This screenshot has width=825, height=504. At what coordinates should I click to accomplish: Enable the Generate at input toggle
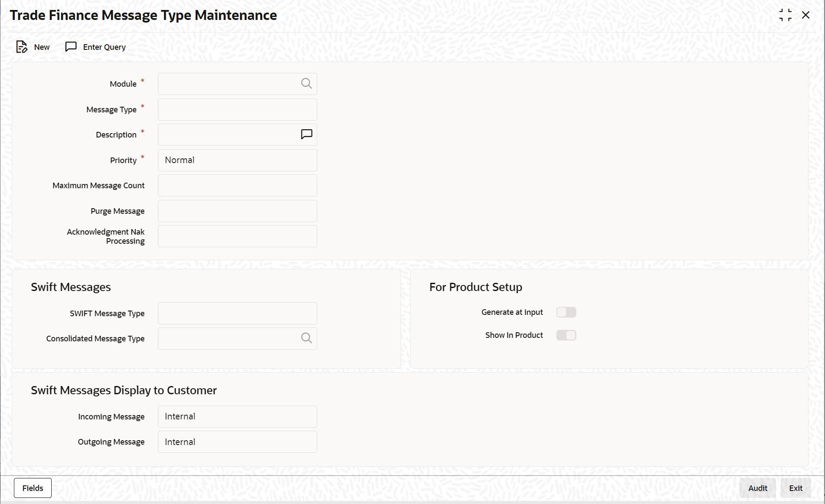click(566, 312)
